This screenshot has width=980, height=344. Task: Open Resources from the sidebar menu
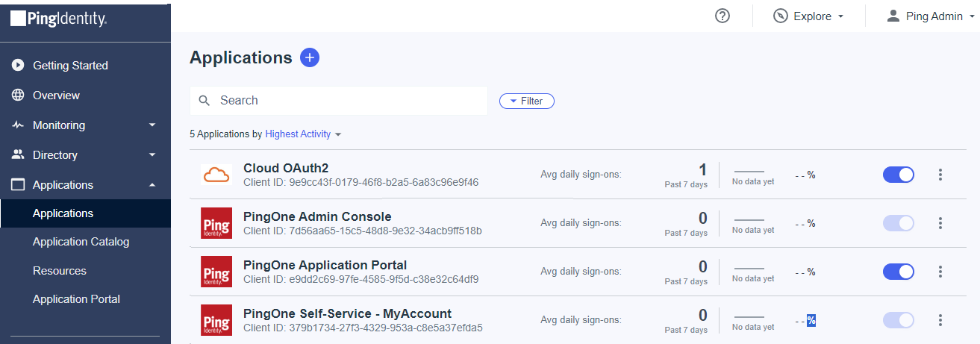click(x=60, y=271)
